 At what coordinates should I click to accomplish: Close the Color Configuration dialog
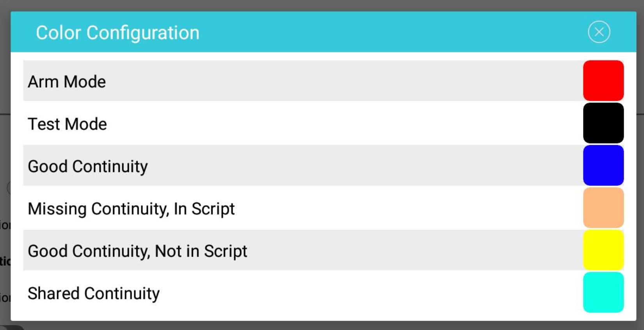(x=599, y=32)
